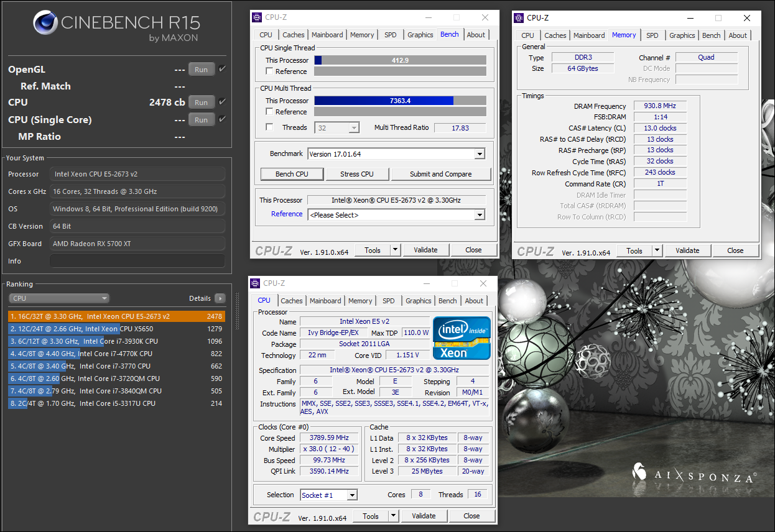Toggle the CPU (Single Core) test checkmark

pyautogui.click(x=222, y=119)
